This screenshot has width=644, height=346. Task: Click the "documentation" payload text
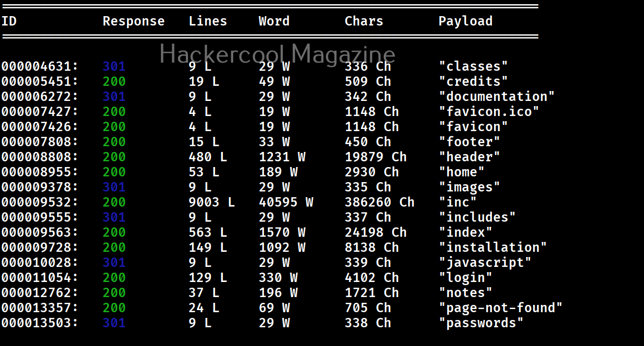(497, 97)
